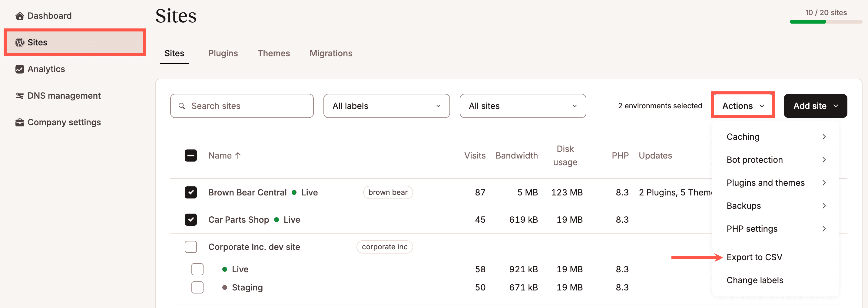Viewport: 868px width, 308px height.
Task: Click the 10 / 20 sites usage bar
Action: [x=826, y=22]
